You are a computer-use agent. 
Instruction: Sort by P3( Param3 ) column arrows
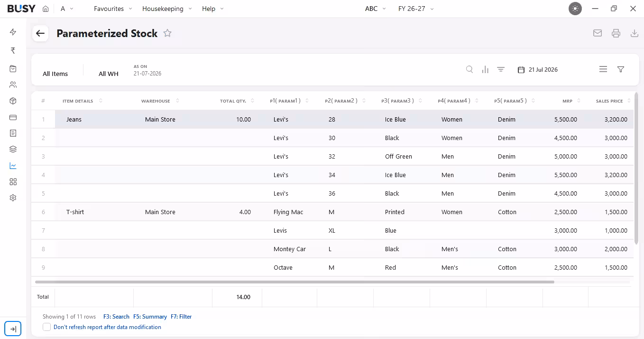click(421, 101)
